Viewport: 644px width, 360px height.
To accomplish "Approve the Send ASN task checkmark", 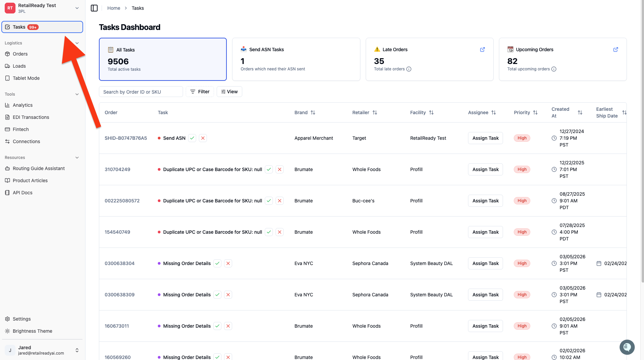I will (x=192, y=138).
